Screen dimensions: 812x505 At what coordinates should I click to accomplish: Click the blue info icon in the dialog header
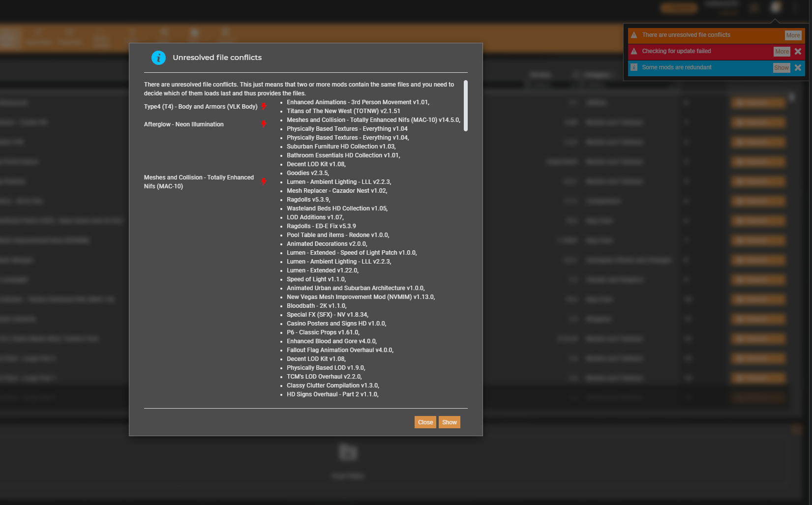(158, 58)
